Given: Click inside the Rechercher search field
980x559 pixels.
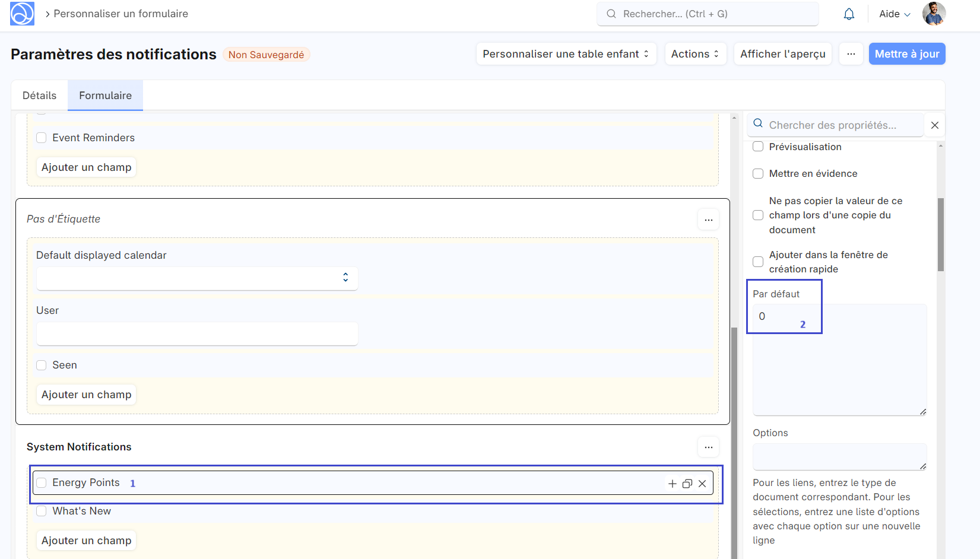Looking at the screenshot, I should 706,13.
